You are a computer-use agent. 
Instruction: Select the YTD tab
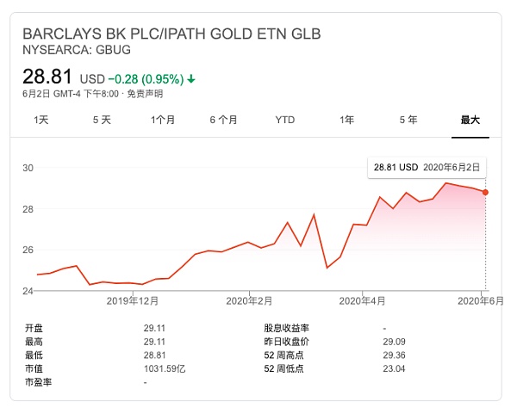pos(285,120)
